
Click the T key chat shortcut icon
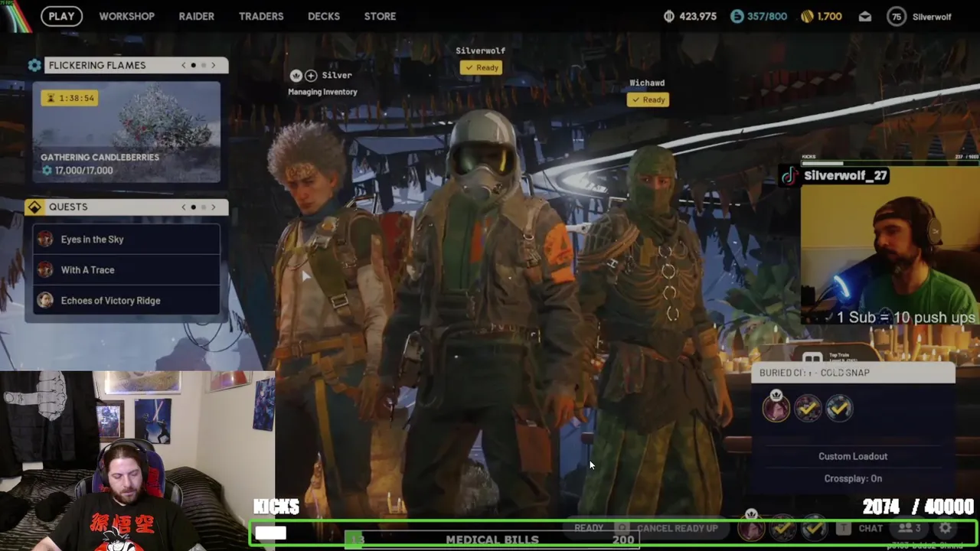tap(843, 528)
